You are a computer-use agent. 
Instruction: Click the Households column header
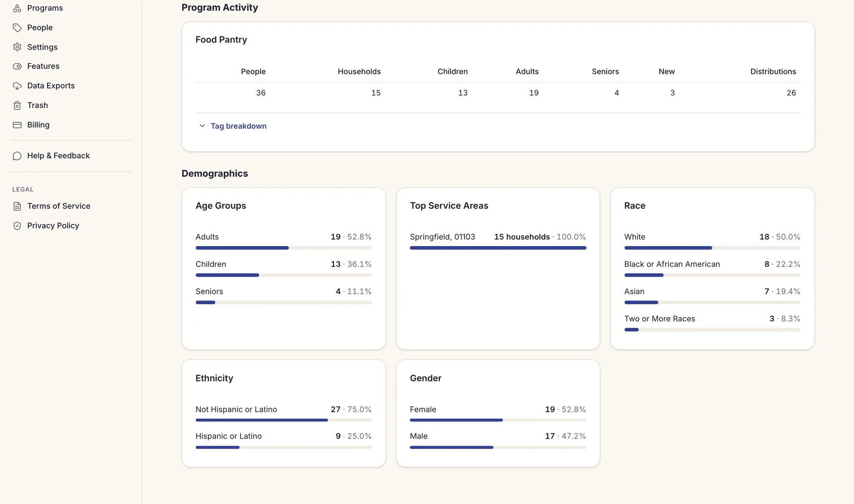coord(359,72)
